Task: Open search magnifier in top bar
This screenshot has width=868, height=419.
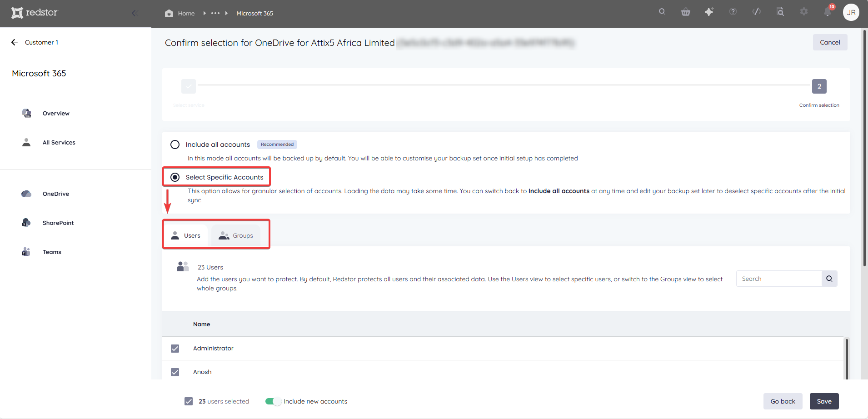Action: pos(662,12)
